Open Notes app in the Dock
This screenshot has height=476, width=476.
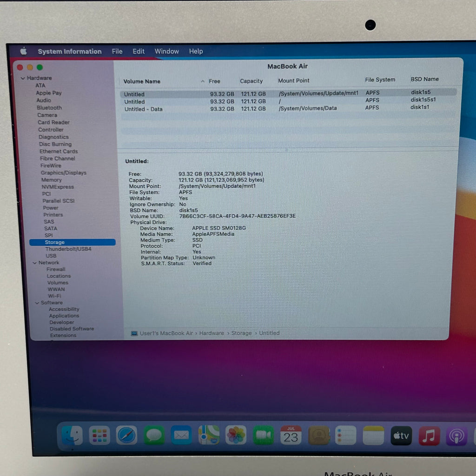click(x=373, y=435)
